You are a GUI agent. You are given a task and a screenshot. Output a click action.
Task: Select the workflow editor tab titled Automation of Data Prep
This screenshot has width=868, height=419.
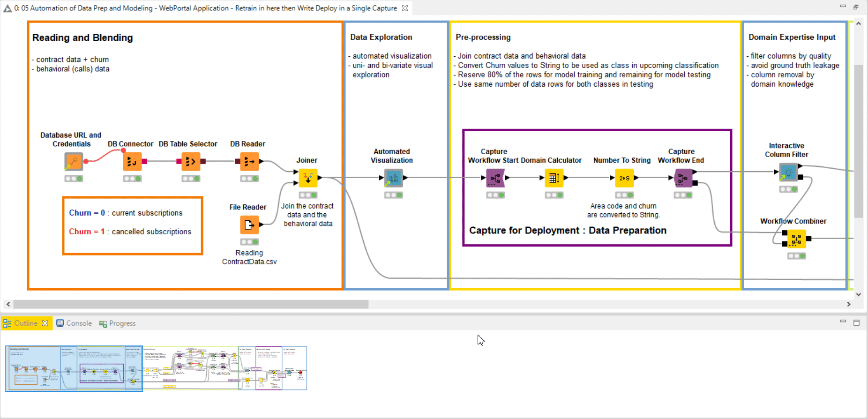tap(206, 8)
